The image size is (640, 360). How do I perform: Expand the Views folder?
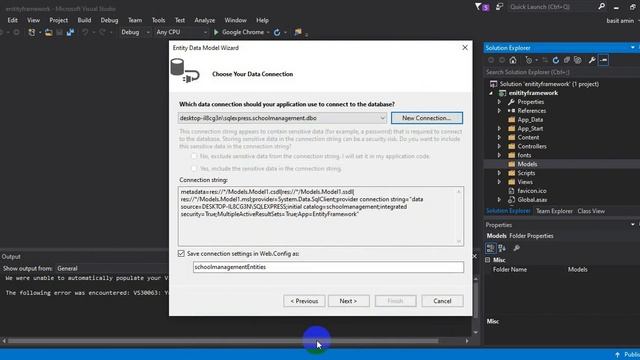tap(499, 182)
